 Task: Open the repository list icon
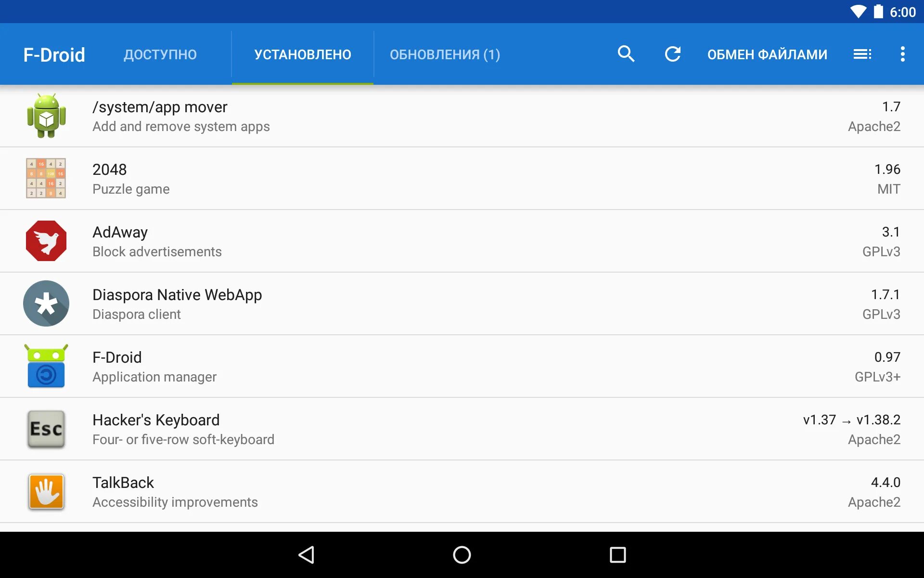click(x=862, y=54)
